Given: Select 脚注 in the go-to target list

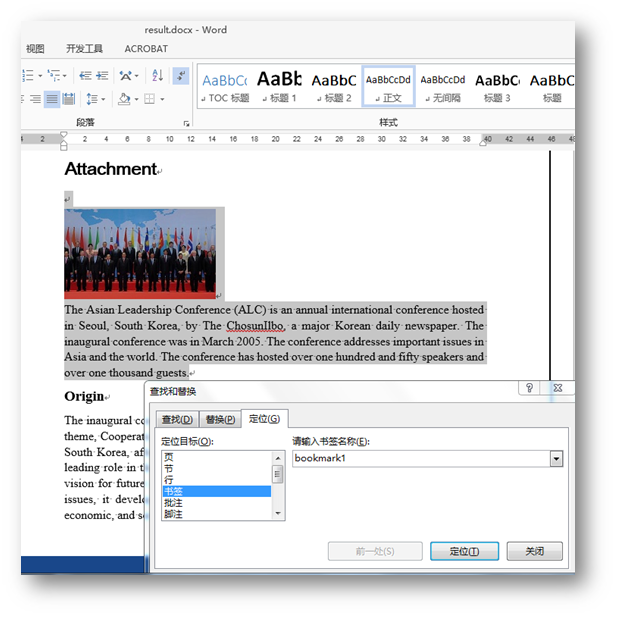Looking at the screenshot, I should (x=216, y=514).
